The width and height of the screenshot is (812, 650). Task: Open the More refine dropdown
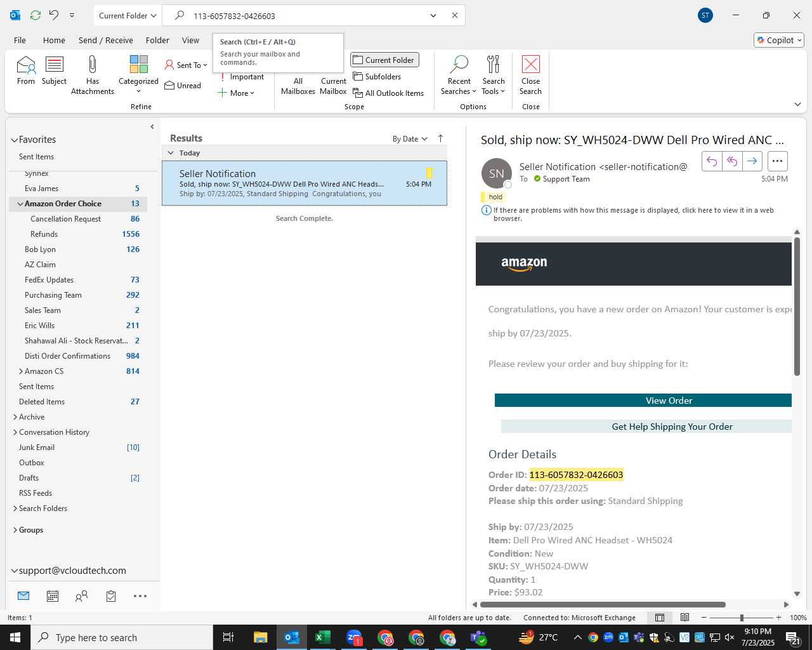coord(236,93)
